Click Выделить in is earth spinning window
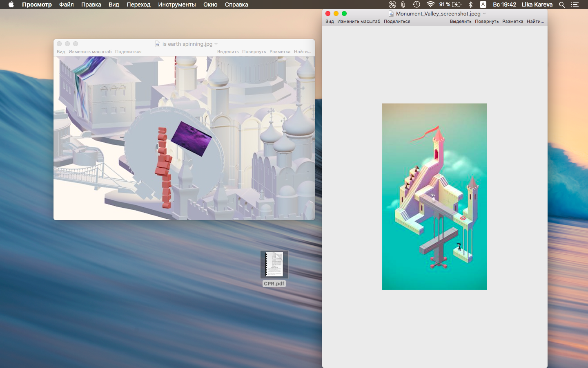588x368 pixels. [x=228, y=52]
